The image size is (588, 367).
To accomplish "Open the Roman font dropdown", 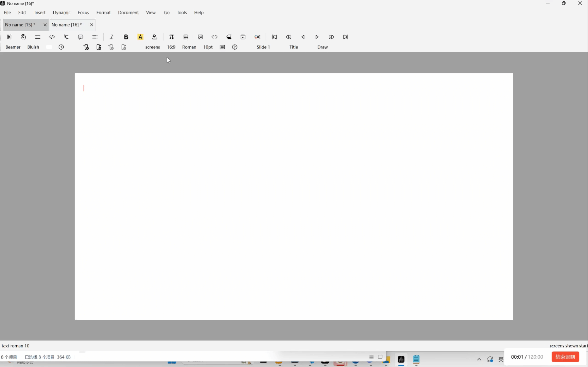I will pos(189,47).
